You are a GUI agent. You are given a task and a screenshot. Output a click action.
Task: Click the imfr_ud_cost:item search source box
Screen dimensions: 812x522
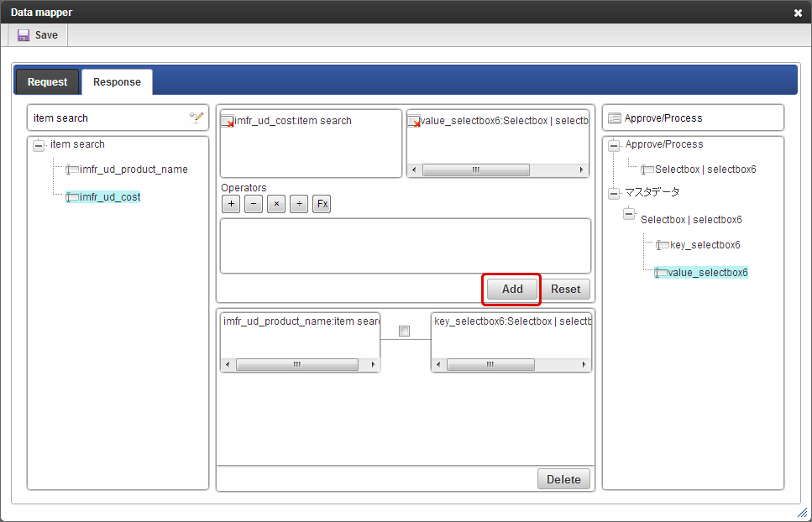pos(311,144)
